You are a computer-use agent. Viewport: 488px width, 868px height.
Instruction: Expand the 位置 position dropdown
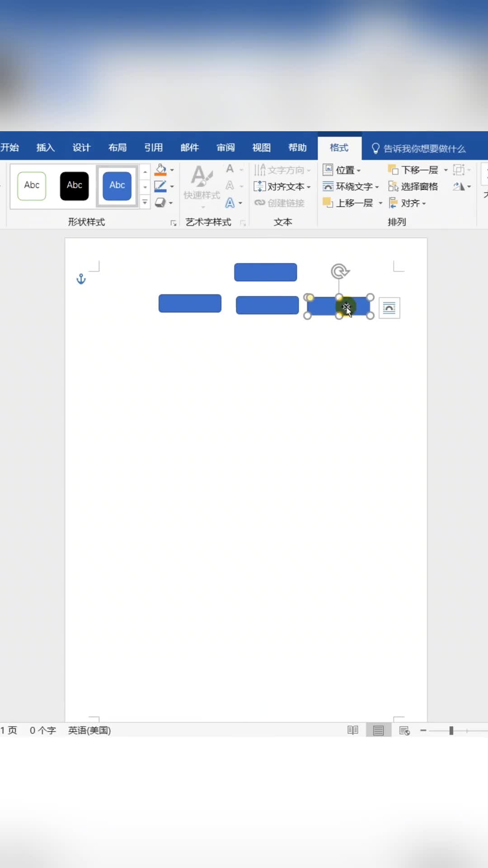342,170
